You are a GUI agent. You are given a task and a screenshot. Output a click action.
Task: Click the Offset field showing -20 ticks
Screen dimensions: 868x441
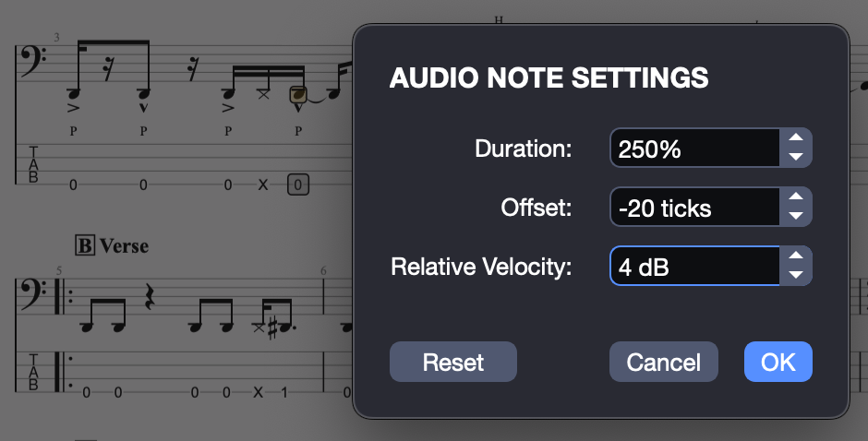695,207
